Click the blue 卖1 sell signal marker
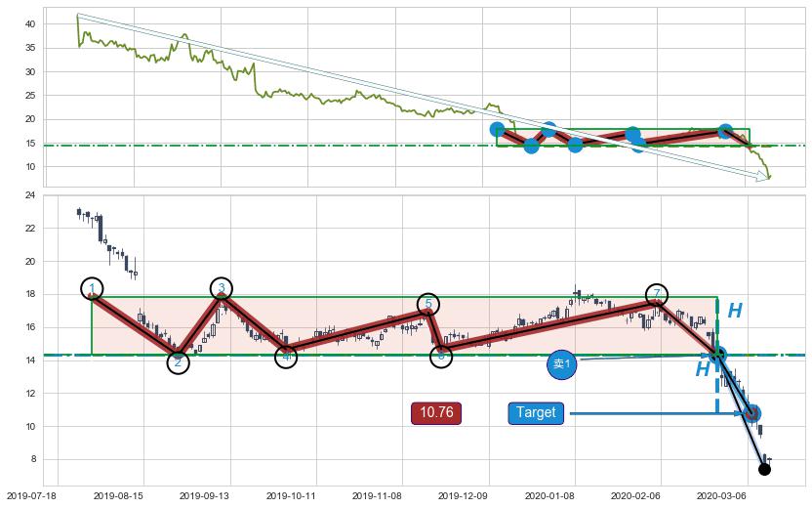 pos(561,363)
